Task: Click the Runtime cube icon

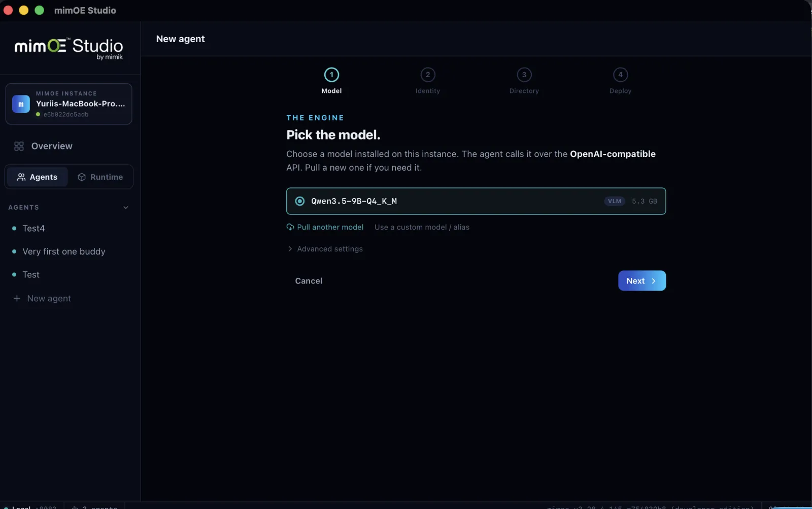Action: tap(82, 177)
